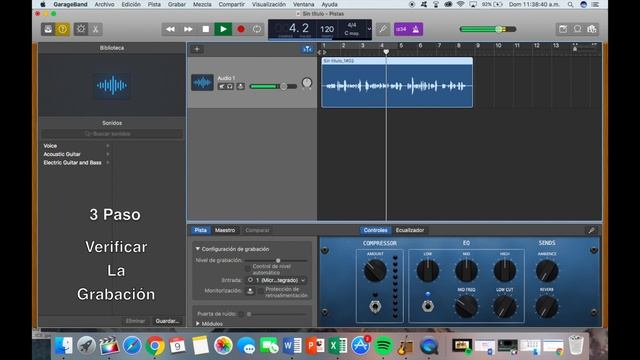
Task: Click the 120 tempo value
Action: (327, 29)
